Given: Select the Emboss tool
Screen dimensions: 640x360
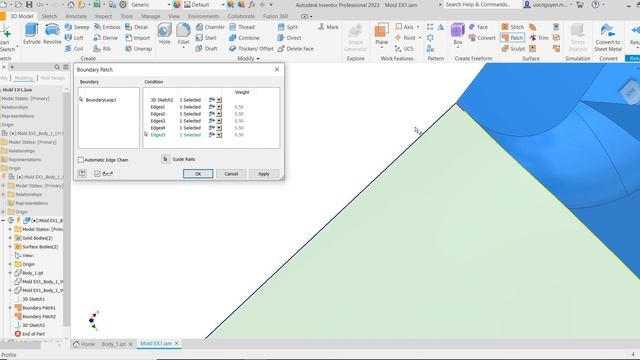Looking at the screenshot, I should pyautogui.click(x=107, y=27).
